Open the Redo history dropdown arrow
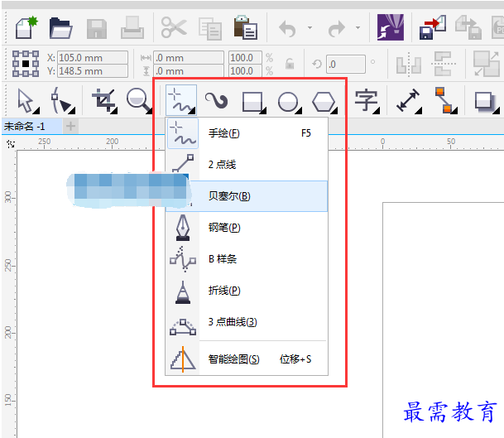 (x=358, y=27)
